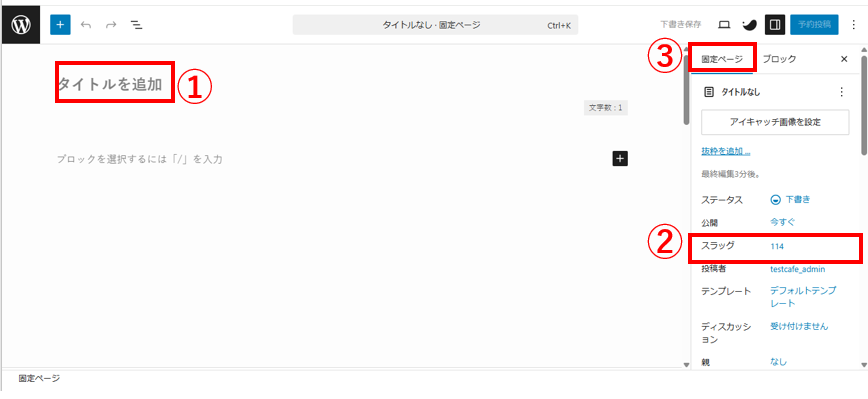Change publish date 今すぐ
Viewport: 868px width, 399px height.
tap(783, 222)
